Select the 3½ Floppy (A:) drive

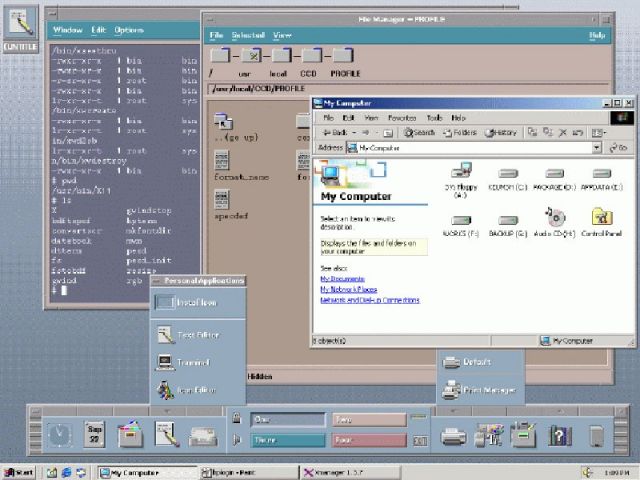pos(460,180)
